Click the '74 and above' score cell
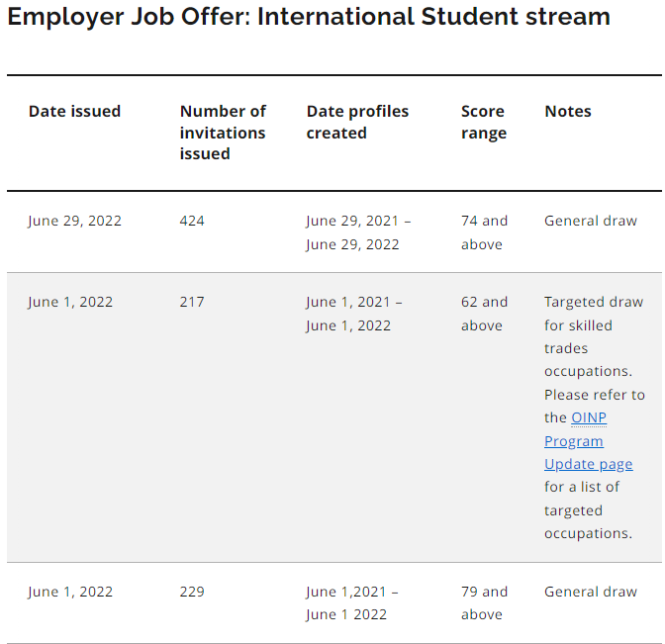The height and width of the screenshot is (644, 665). coord(484,232)
